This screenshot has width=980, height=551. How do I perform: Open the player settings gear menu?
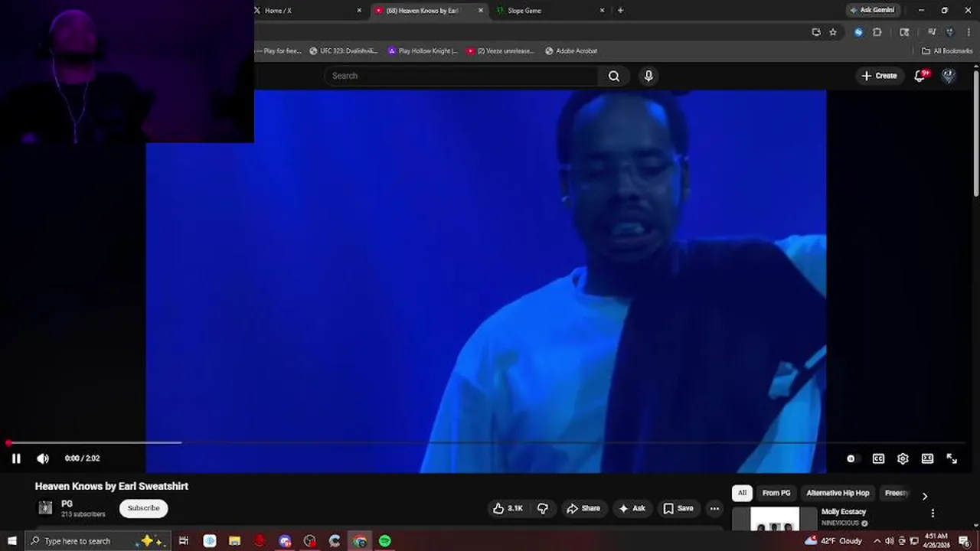(903, 458)
